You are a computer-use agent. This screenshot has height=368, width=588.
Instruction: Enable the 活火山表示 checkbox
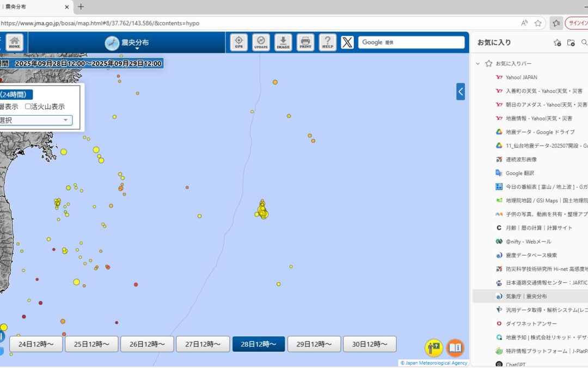28,107
